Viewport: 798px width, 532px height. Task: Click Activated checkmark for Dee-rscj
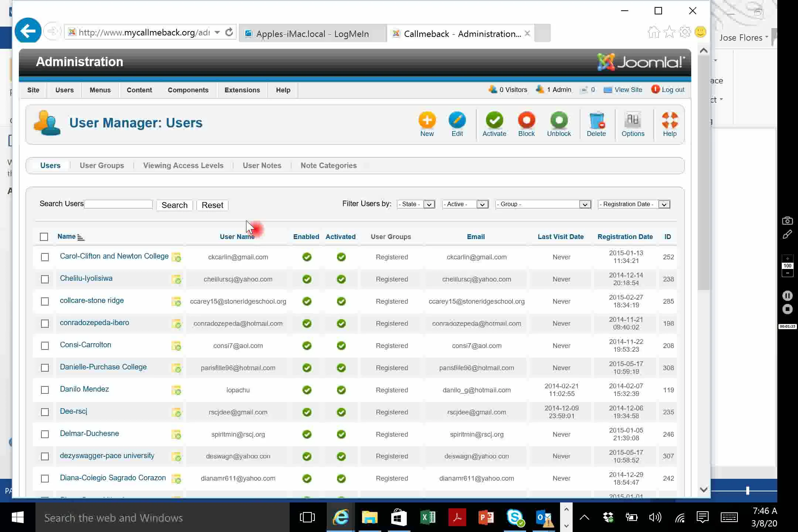tap(341, 412)
